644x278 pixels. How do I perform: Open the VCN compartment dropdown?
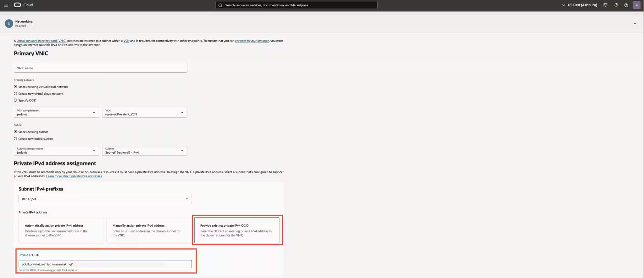[56, 113]
